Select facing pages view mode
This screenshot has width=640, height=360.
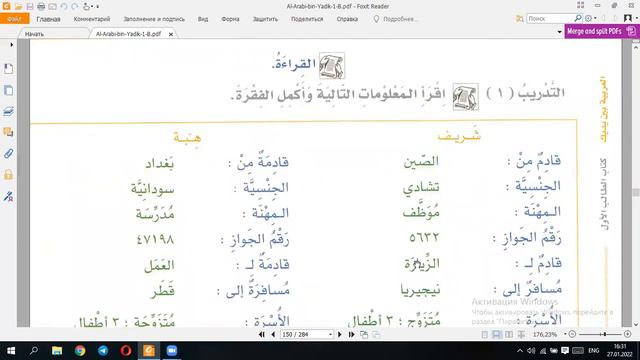pos(509,335)
